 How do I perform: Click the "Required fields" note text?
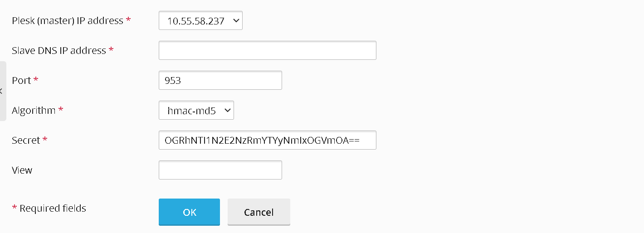coord(53,209)
